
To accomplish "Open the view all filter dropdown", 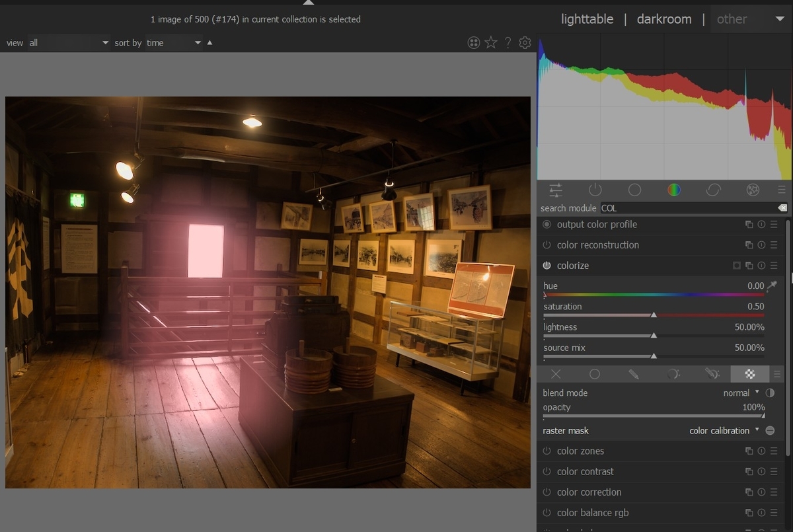I will [69, 43].
